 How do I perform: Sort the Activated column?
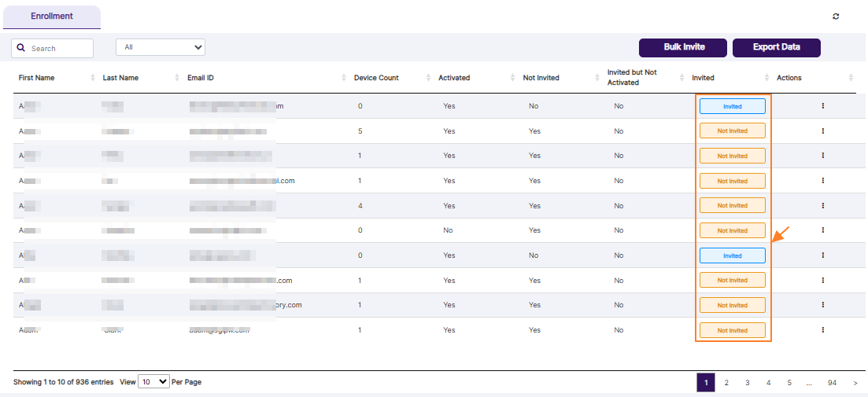pos(513,78)
